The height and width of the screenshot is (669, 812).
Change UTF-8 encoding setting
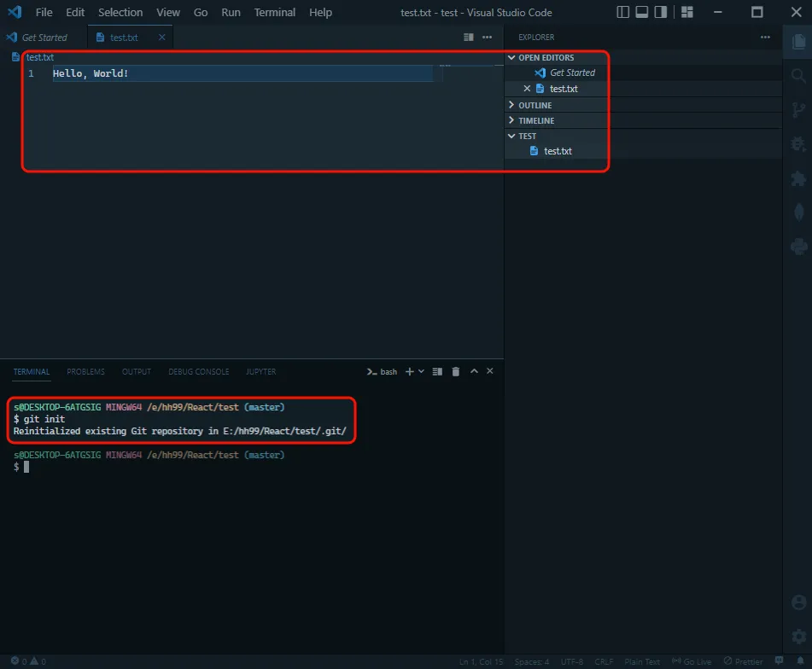pos(572,662)
